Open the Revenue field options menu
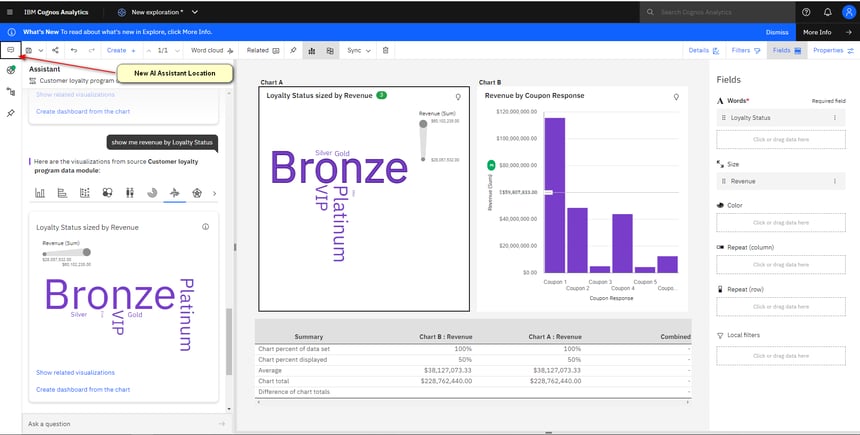 tap(835, 181)
